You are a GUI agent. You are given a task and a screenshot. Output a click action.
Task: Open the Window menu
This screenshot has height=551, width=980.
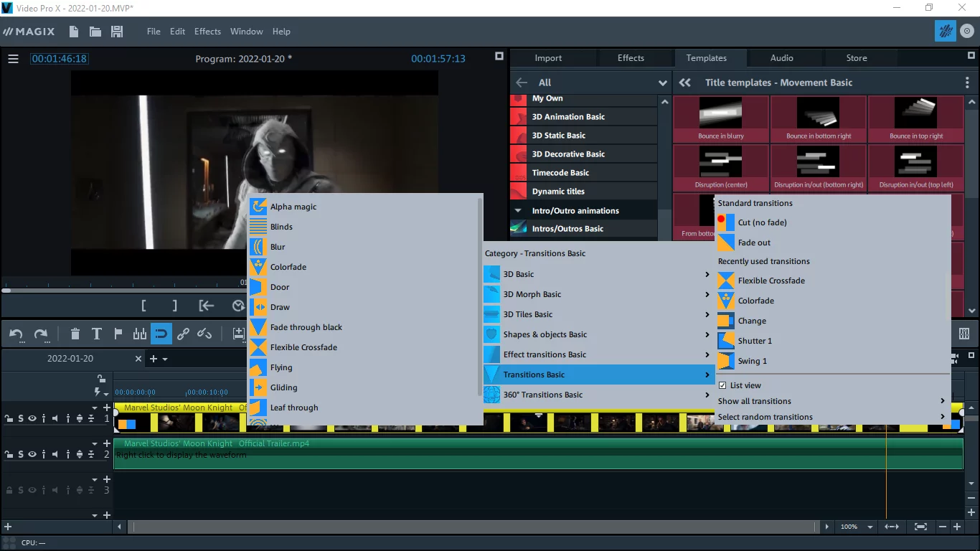click(246, 32)
